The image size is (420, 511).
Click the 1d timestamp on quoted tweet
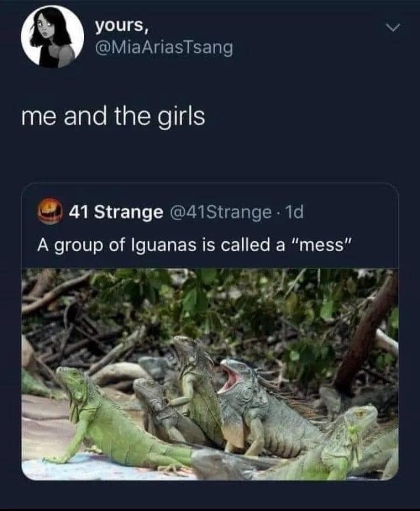click(293, 212)
